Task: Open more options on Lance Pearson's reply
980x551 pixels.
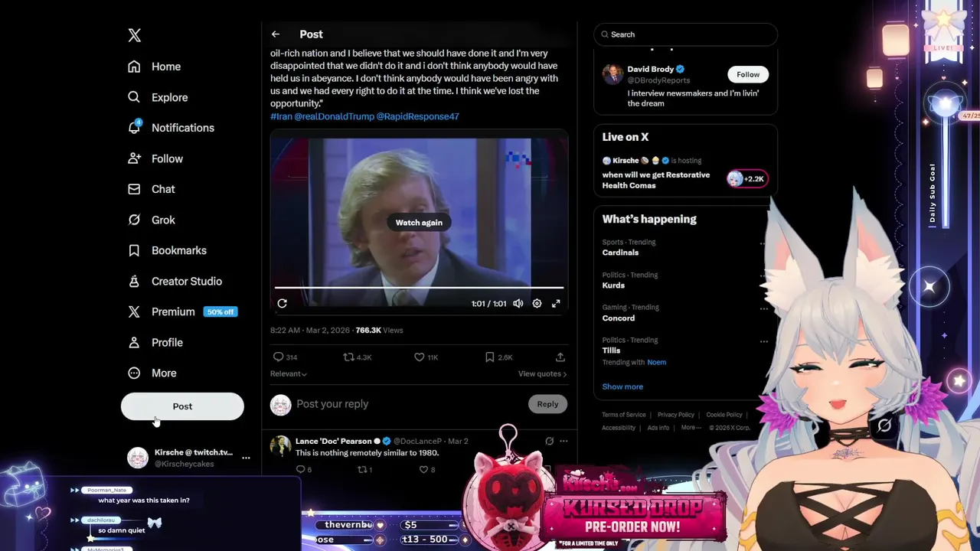Action: 563,442
